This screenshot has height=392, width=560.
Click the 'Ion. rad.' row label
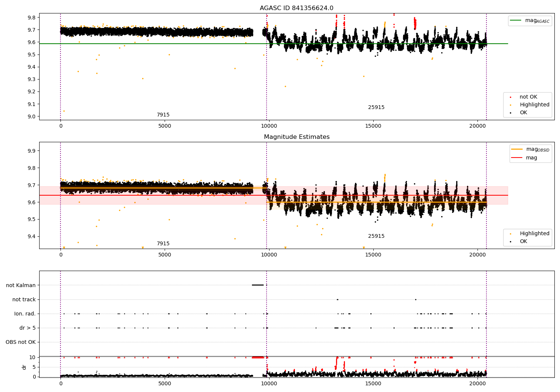point(25,314)
